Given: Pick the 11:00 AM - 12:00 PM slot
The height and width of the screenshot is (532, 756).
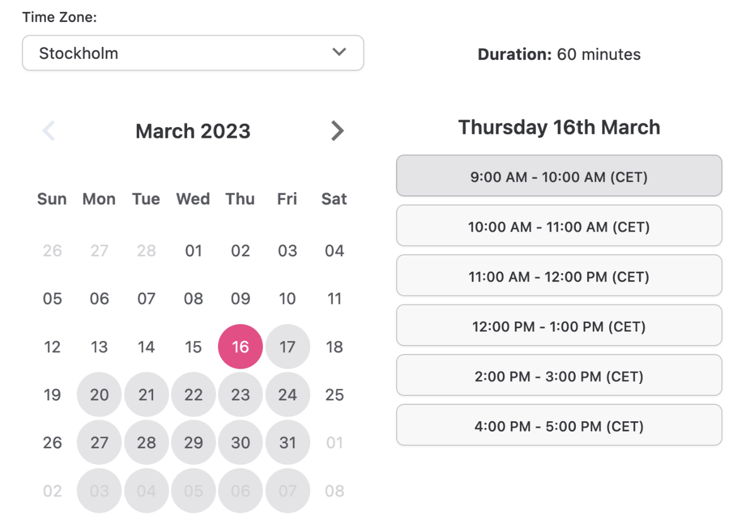Looking at the screenshot, I should click(x=559, y=276).
